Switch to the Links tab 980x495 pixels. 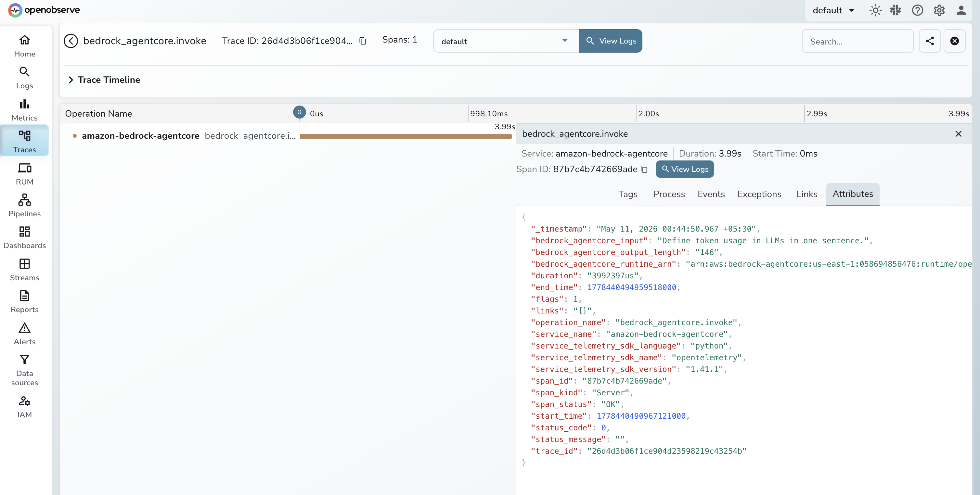806,194
